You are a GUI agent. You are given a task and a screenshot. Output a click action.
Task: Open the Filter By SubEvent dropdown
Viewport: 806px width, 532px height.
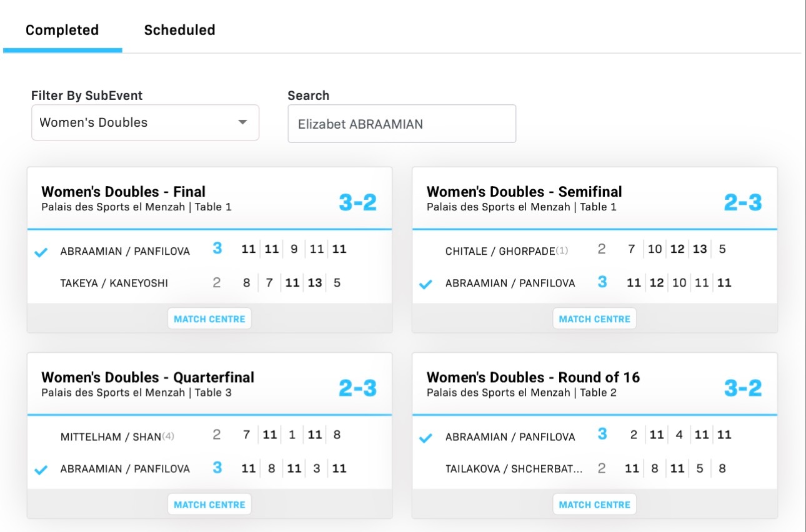point(145,122)
